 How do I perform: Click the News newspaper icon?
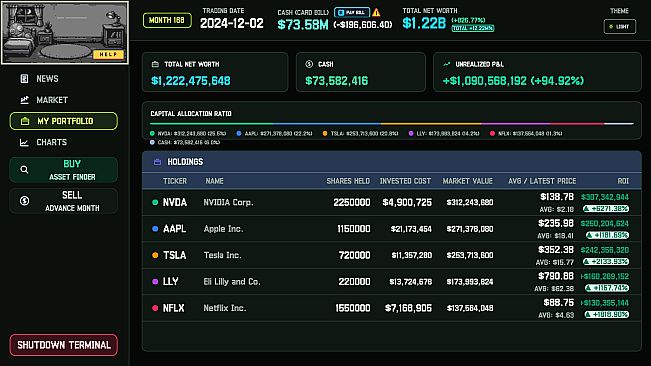24,78
